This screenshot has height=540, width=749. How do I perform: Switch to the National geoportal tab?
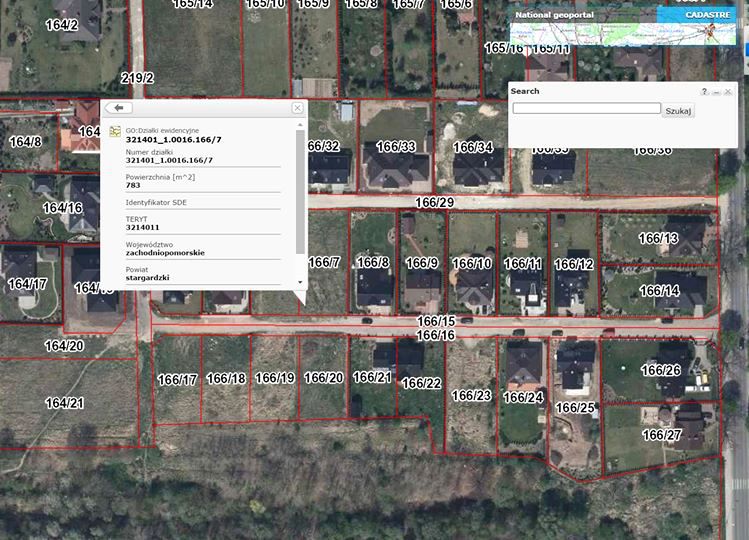(550, 15)
